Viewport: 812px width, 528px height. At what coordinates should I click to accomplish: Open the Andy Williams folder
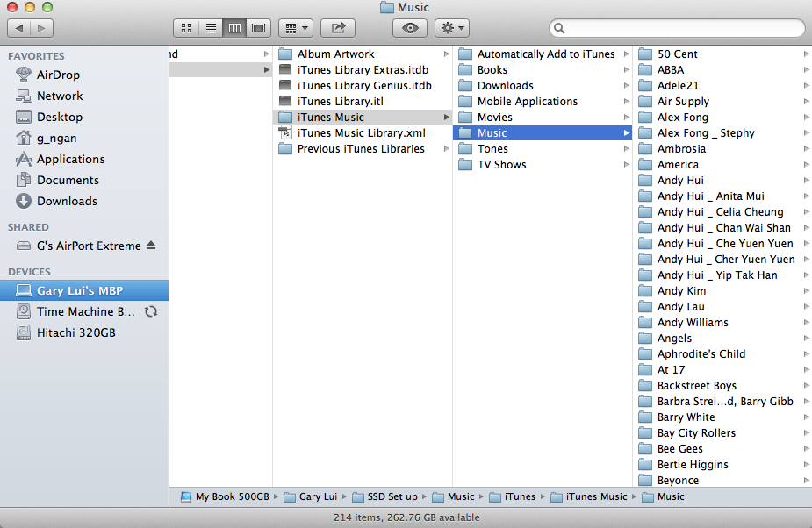722,323
